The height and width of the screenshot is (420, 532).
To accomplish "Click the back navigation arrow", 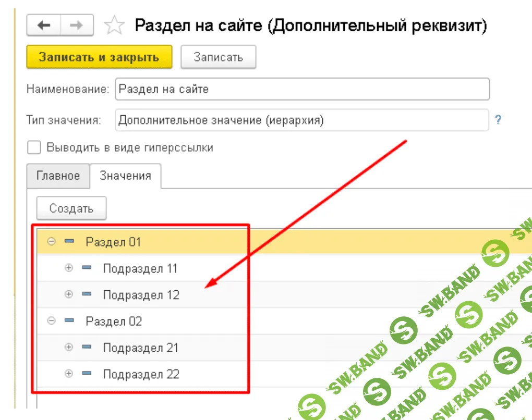I will 44,24.
